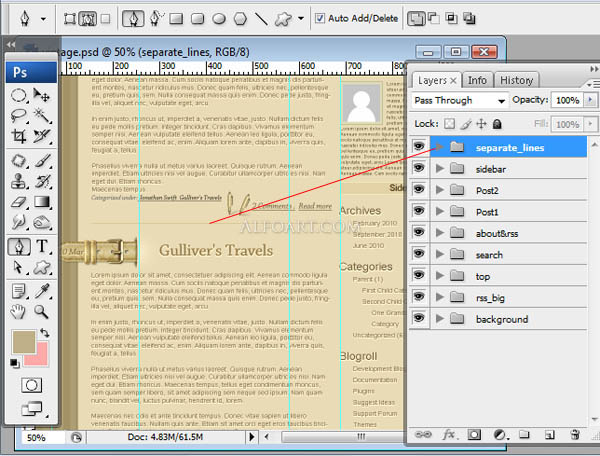Image resolution: width=600 pixels, height=456 pixels.
Task: Select the Pen tool in toolbox
Action: click(19, 247)
